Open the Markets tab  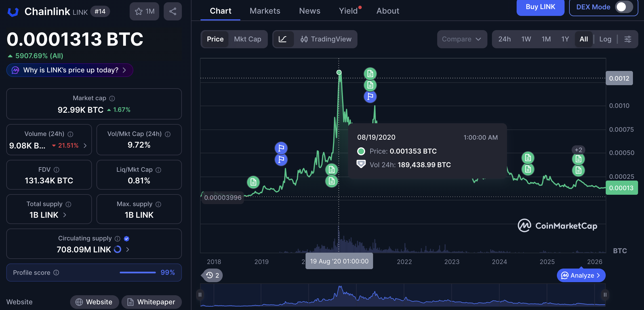pyautogui.click(x=265, y=11)
